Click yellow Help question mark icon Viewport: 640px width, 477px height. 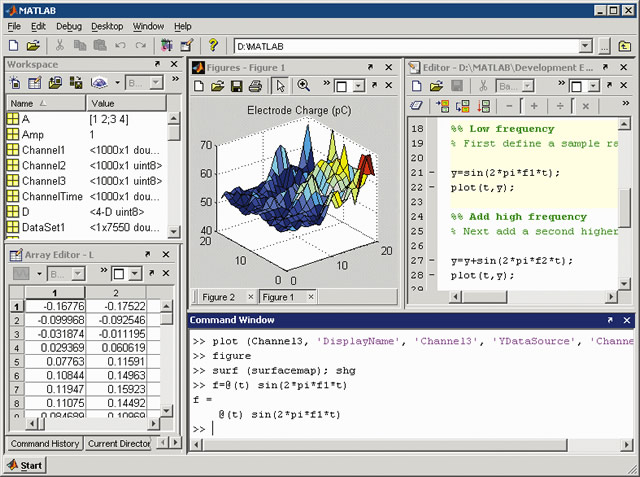pos(213,45)
